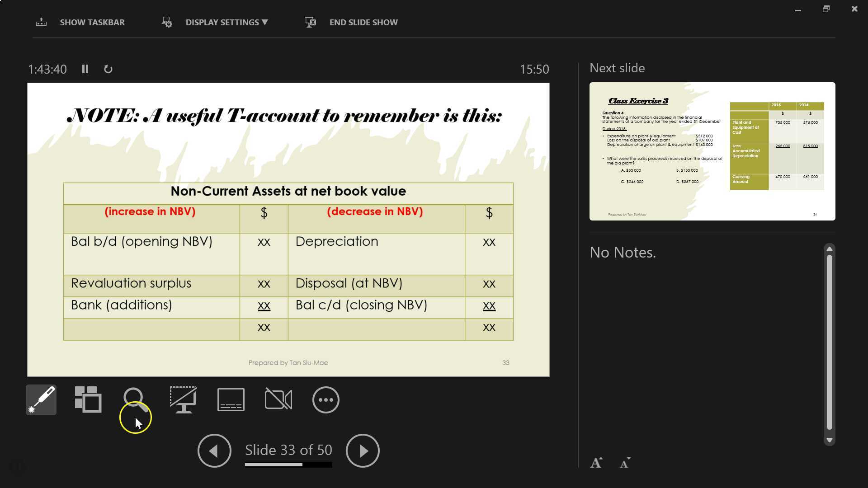868x488 pixels.
Task: Click the slide progress bar
Action: 288,465
